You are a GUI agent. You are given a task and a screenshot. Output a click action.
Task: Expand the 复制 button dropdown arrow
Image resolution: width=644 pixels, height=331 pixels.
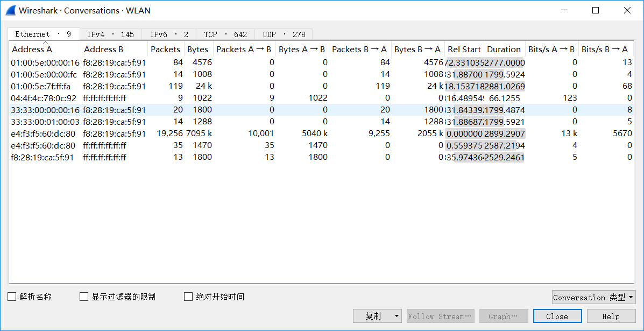pyautogui.click(x=397, y=316)
